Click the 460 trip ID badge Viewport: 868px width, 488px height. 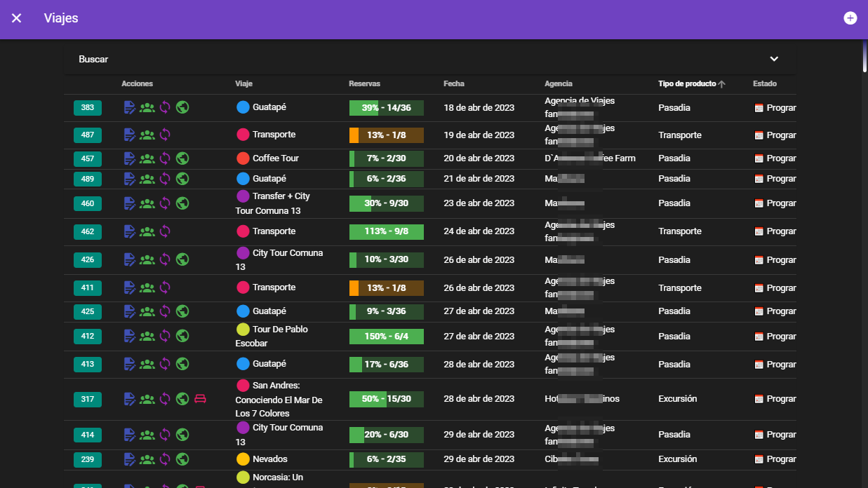click(88, 203)
